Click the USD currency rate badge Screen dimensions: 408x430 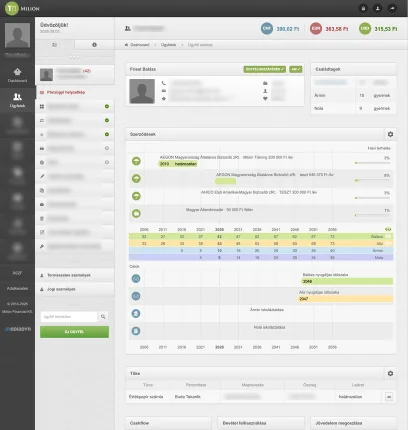365,29
